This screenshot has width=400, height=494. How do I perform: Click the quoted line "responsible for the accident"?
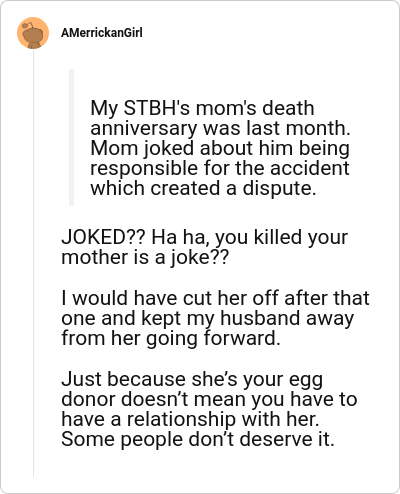tap(220, 168)
